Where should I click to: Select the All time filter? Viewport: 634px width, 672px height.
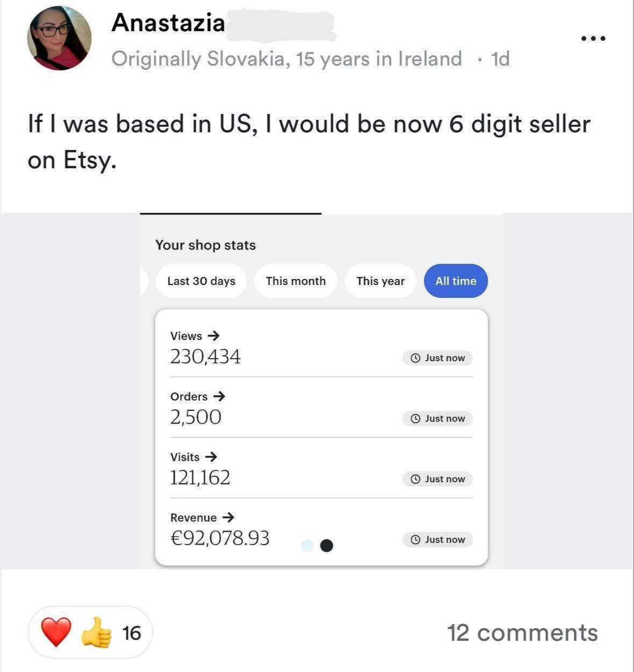(x=455, y=281)
